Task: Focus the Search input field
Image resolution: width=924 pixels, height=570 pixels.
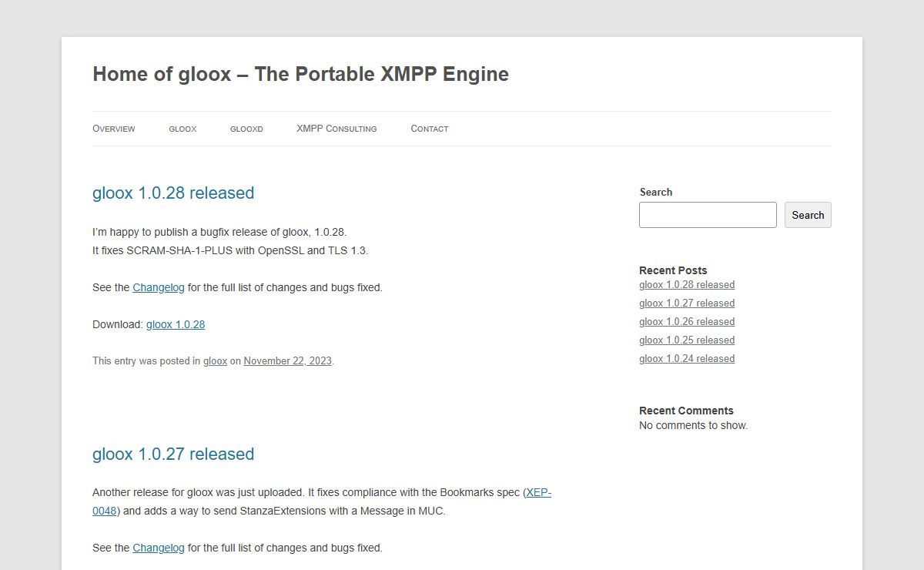Action: pos(708,215)
